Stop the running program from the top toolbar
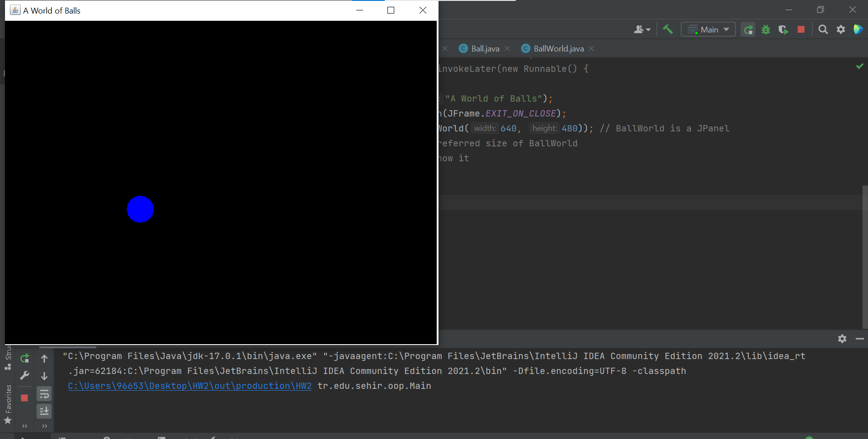The image size is (868, 439). pos(801,29)
